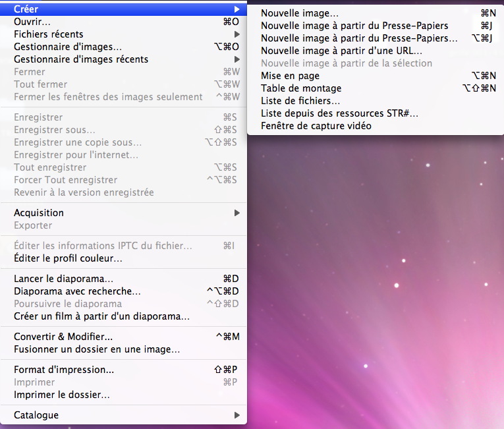Expand Gestionnaire d'images récents submenu
The width and height of the screenshot is (504, 429).
(123, 59)
